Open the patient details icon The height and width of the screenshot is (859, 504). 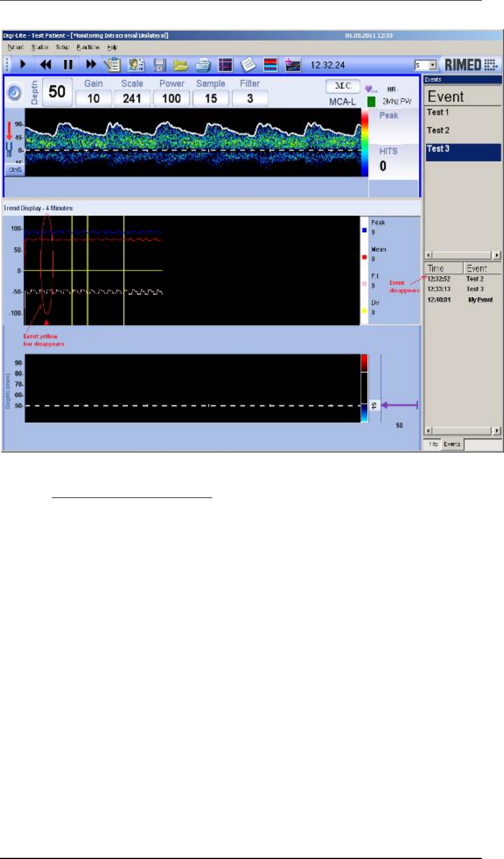135,65
